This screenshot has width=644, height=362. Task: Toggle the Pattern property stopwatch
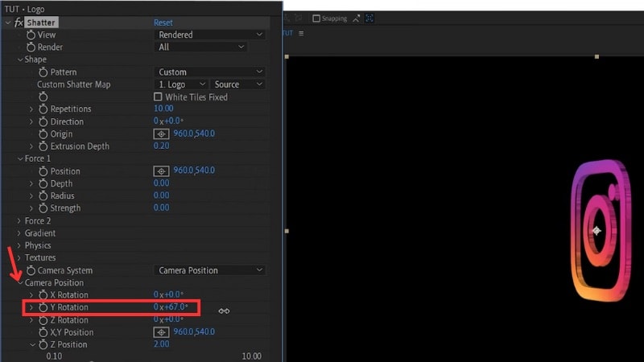tap(43, 72)
